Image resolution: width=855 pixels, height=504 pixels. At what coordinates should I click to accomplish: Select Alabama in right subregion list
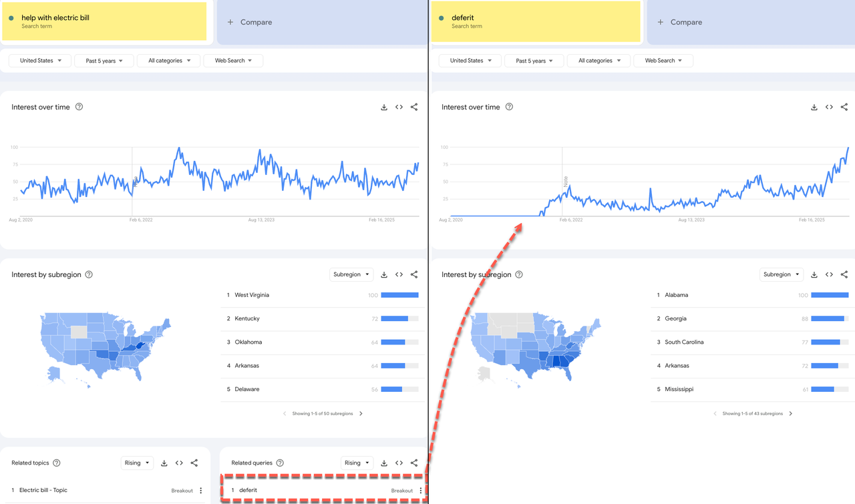(676, 295)
